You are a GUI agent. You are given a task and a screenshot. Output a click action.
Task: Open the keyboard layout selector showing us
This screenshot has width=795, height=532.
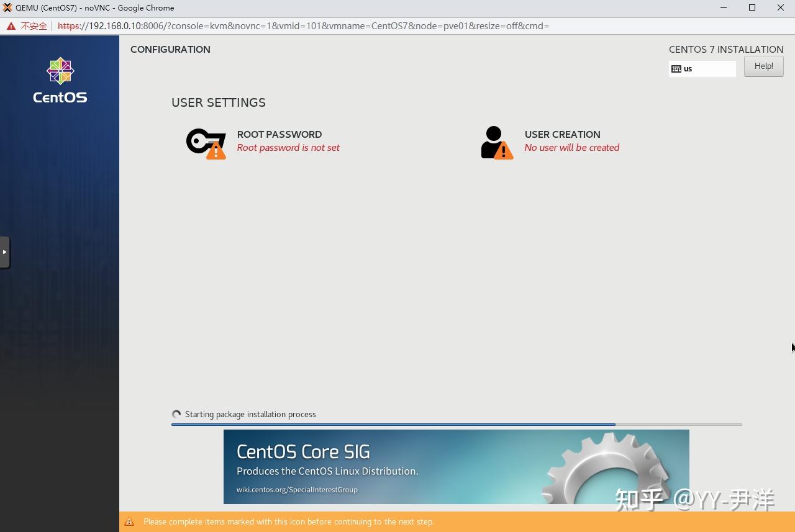[702, 69]
